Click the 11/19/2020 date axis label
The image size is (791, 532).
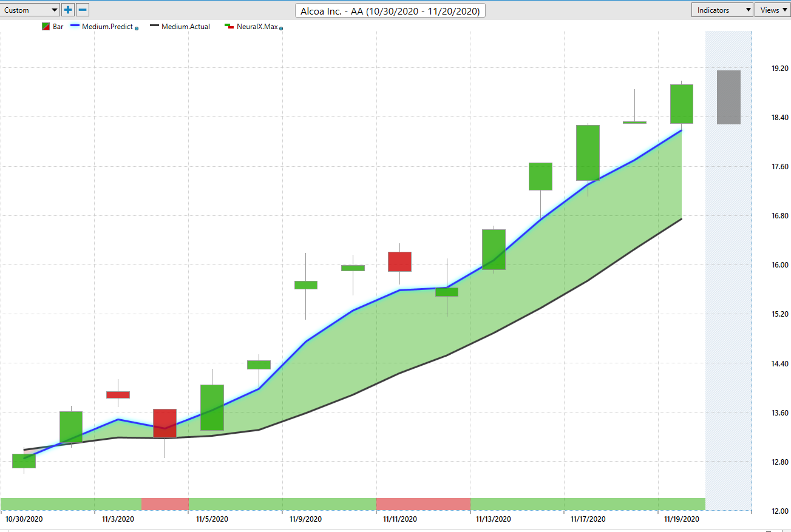pyautogui.click(x=682, y=519)
